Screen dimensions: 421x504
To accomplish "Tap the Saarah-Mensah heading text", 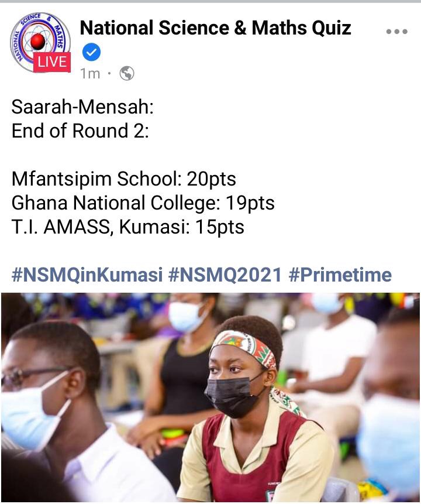I will tap(82, 107).
